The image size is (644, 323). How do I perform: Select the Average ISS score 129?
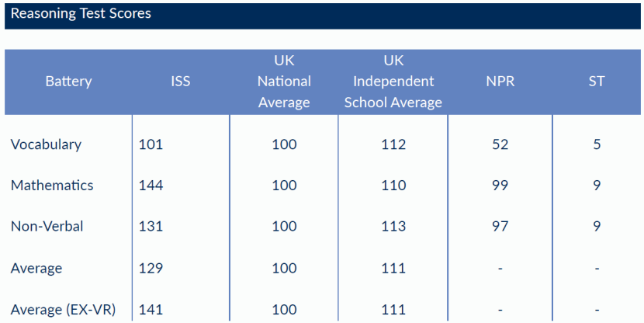coord(151,269)
